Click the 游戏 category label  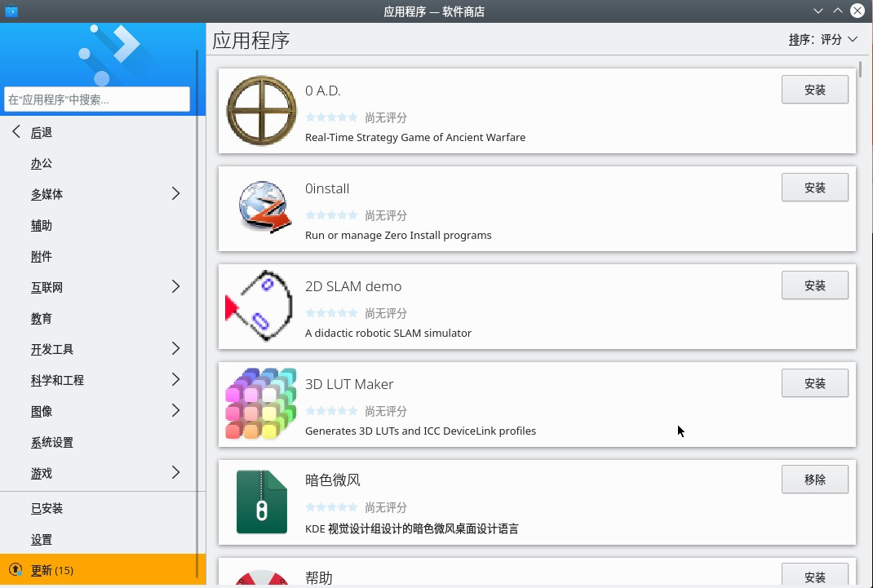point(42,473)
